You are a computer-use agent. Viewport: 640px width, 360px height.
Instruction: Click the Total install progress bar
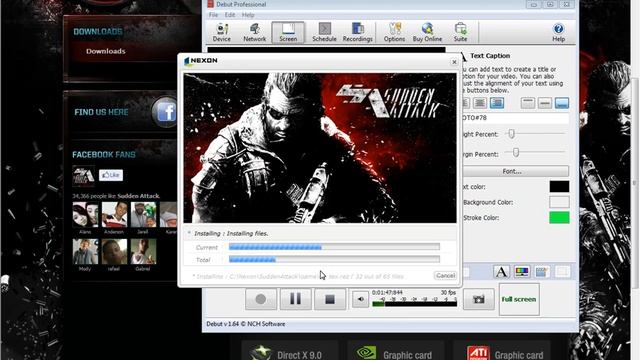[334, 259]
